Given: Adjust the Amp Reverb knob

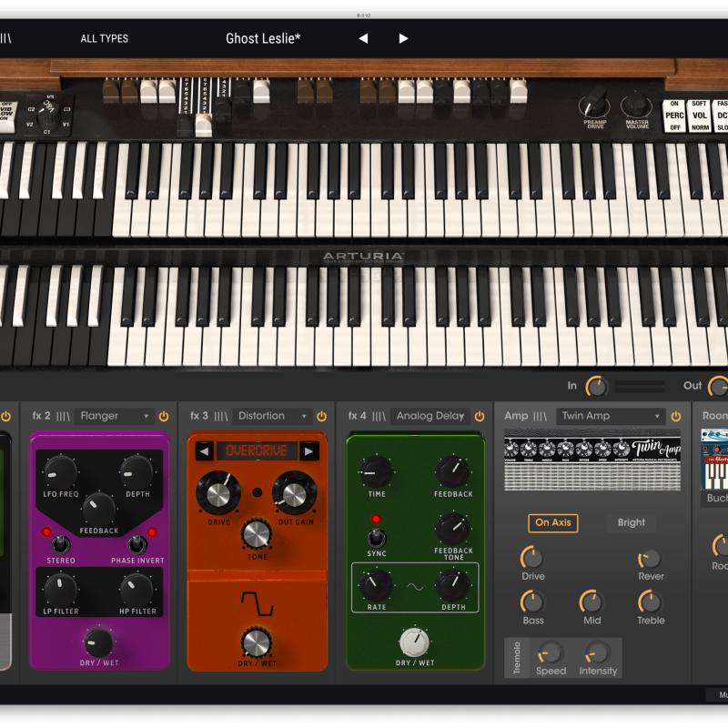Looking at the screenshot, I should tap(650, 559).
